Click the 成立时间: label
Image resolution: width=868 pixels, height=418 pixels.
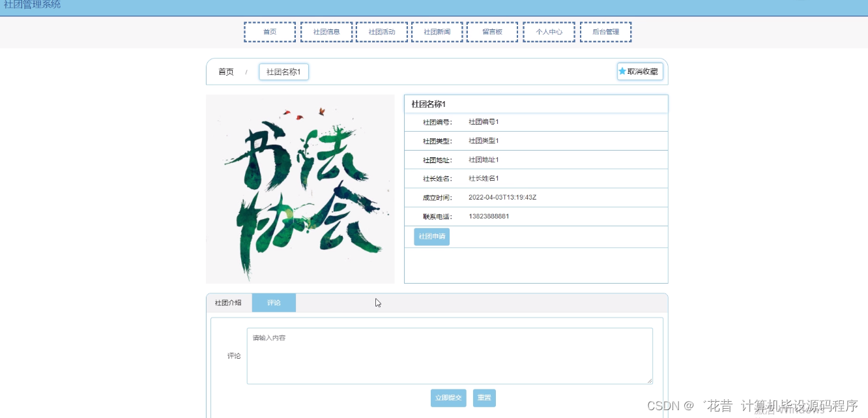click(437, 198)
